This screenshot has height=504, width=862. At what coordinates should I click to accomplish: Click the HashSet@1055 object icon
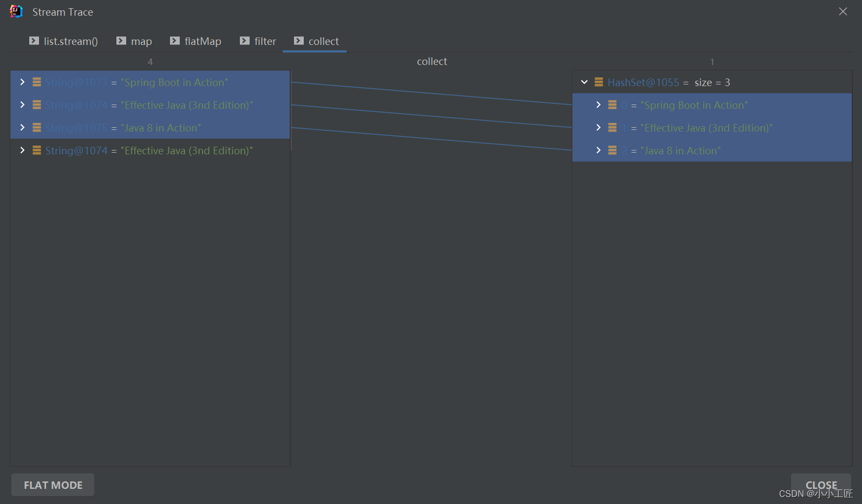pyautogui.click(x=599, y=82)
